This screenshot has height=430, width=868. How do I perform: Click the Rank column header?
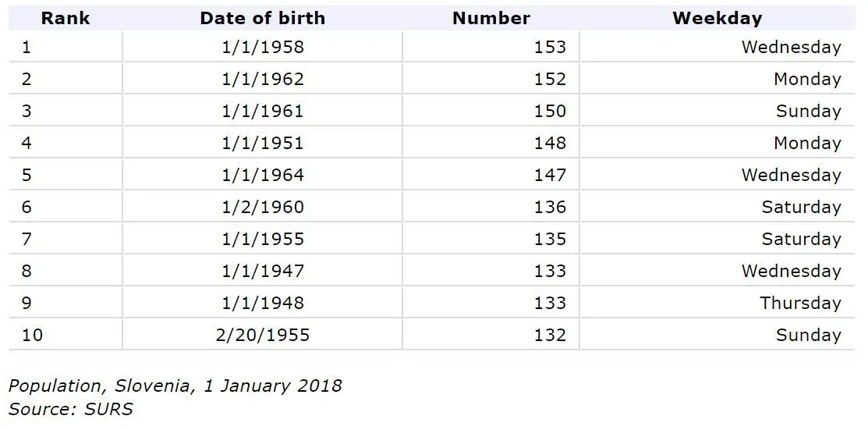click(x=66, y=18)
